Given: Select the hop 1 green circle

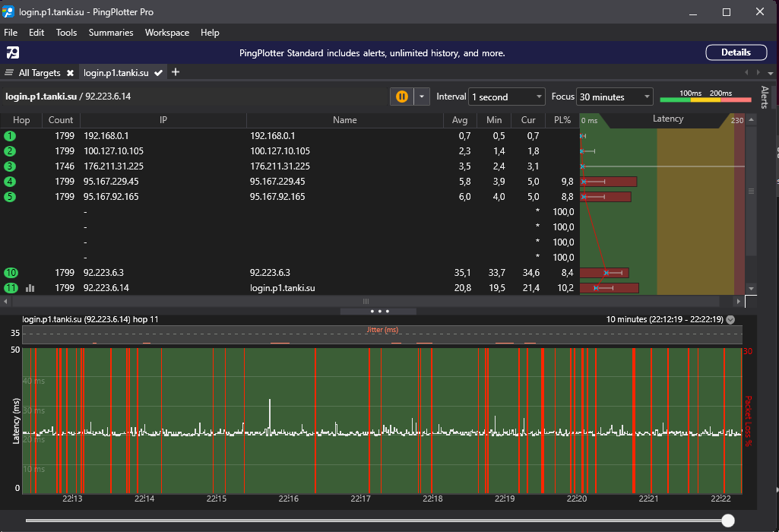Looking at the screenshot, I should [10, 136].
